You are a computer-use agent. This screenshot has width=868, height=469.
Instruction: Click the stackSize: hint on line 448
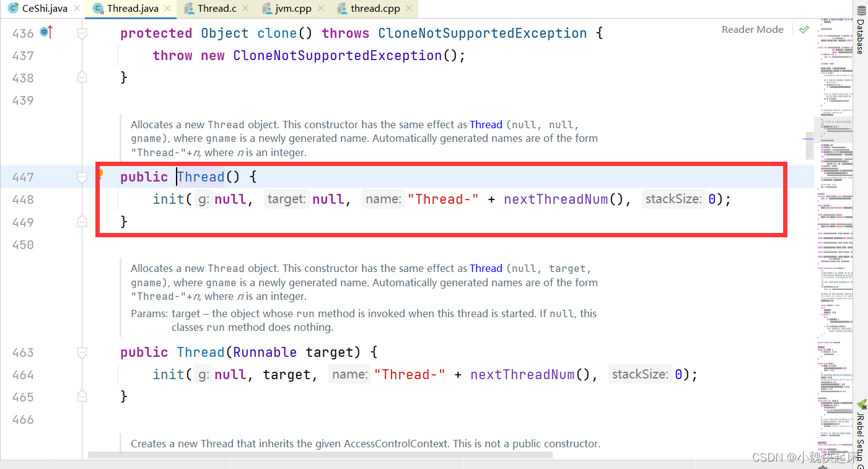click(x=673, y=199)
